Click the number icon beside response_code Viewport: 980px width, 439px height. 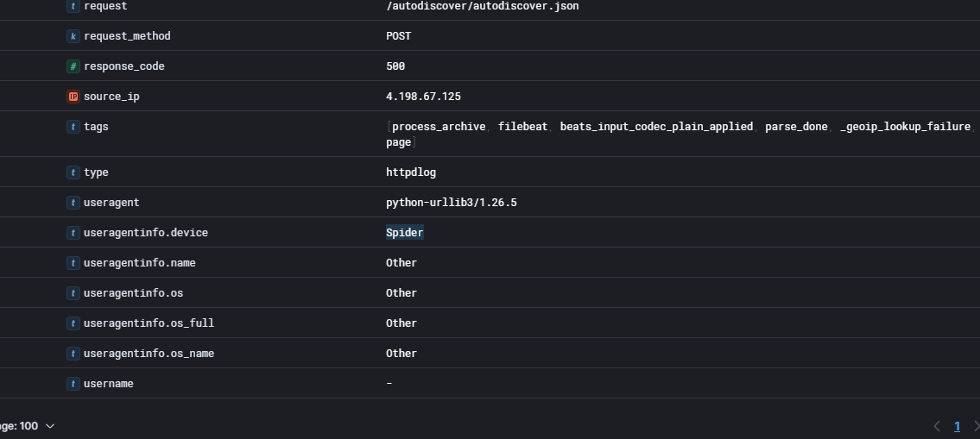pos(73,66)
